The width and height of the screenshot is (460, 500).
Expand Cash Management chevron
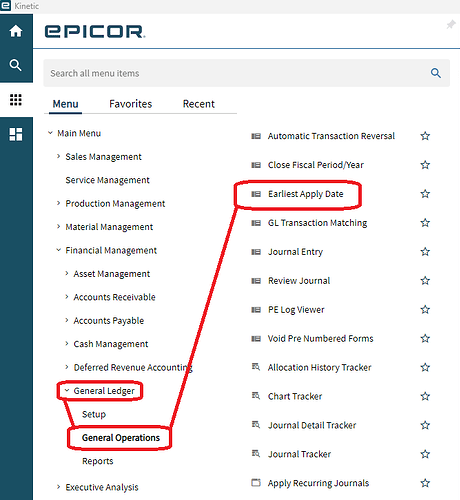coord(67,343)
